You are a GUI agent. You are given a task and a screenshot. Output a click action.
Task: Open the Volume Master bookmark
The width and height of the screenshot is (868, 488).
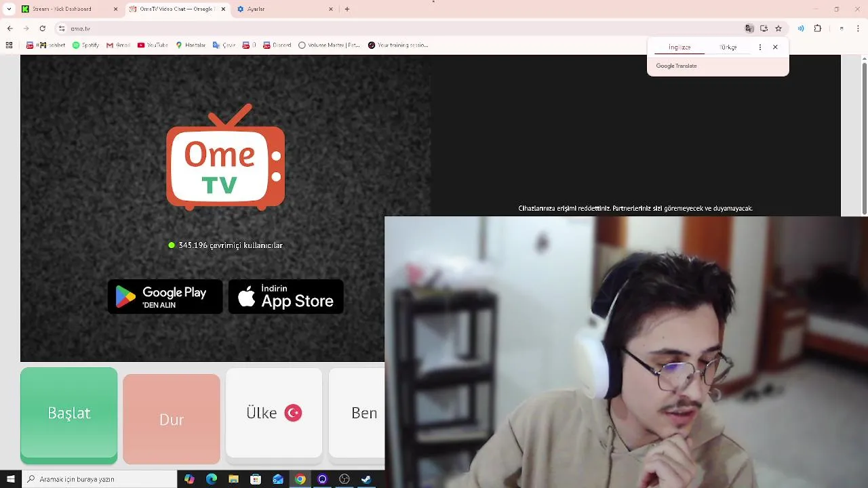[x=330, y=45]
